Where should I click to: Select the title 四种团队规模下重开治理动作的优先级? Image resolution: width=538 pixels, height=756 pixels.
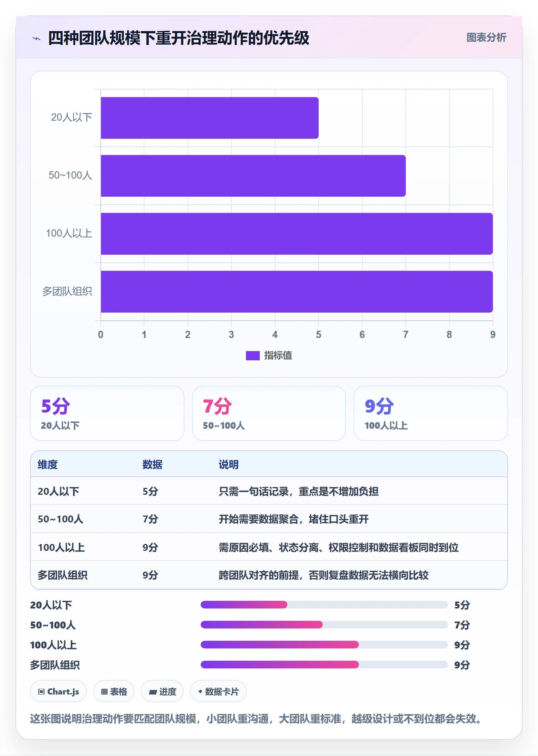(179, 38)
